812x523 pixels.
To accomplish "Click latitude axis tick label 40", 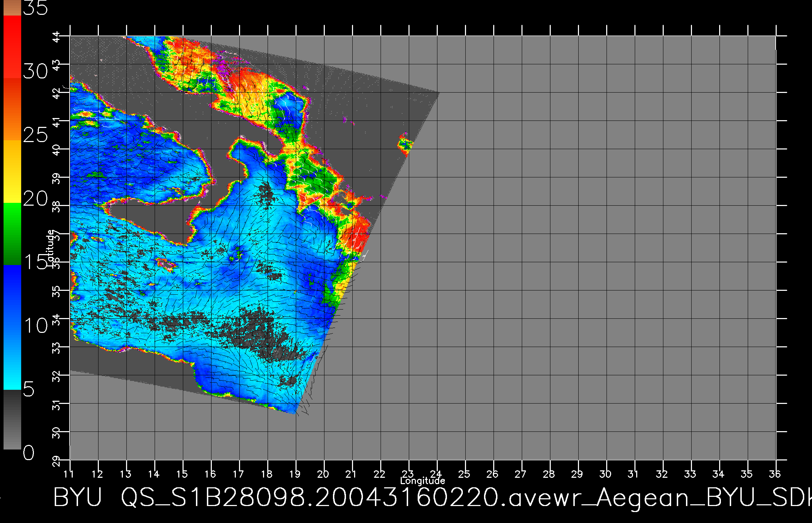I will pos(56,150).
